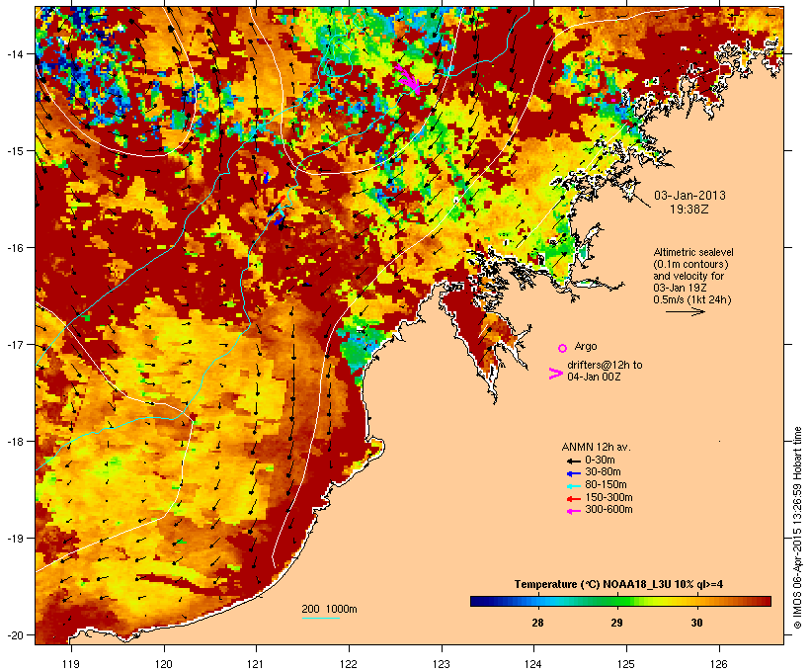810x672 pixels.
Task: Click the 126 longitude axis label
Action: pyautogui.click(x=719, y=664)
